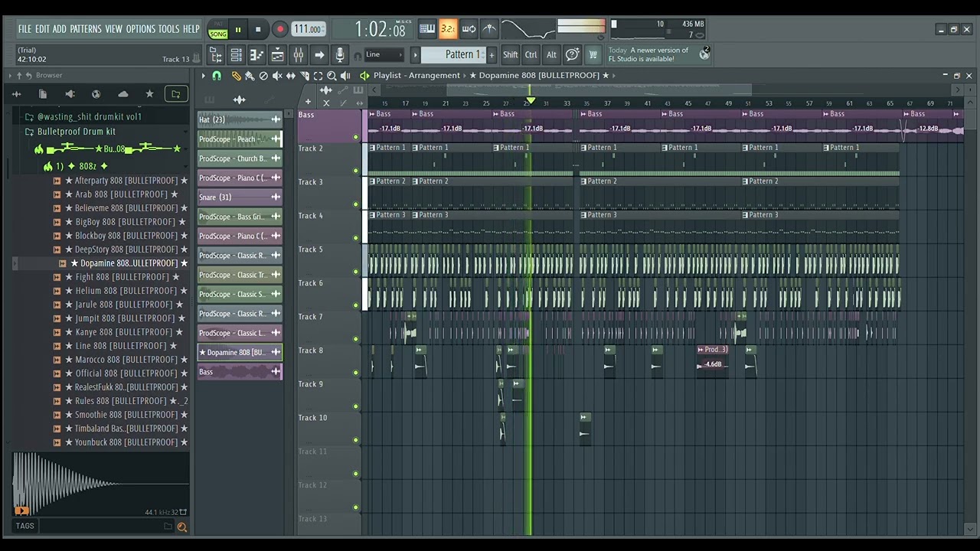The image size is (980, 551).
Task: Select the Slip tool in Playlist
Action: 291,76
